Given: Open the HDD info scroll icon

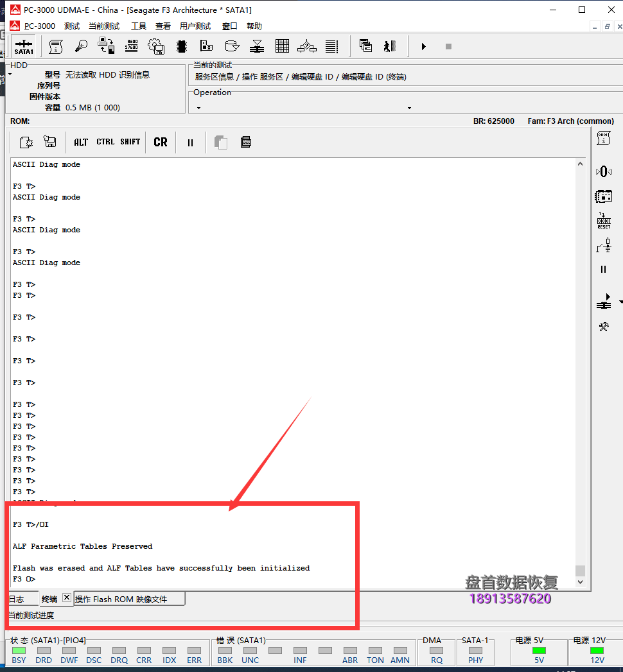Looking at the screenshot, I should pos(56,46).
